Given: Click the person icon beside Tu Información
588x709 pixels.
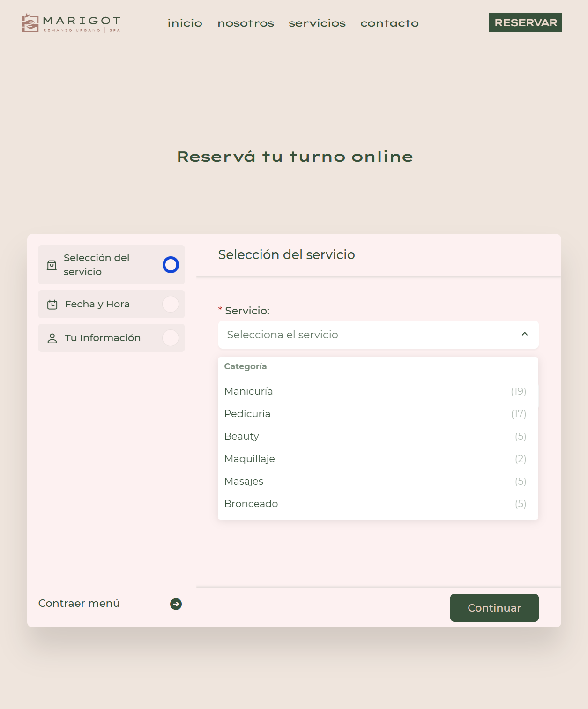Looking at the screenshot, I should (x=52, y=338).
